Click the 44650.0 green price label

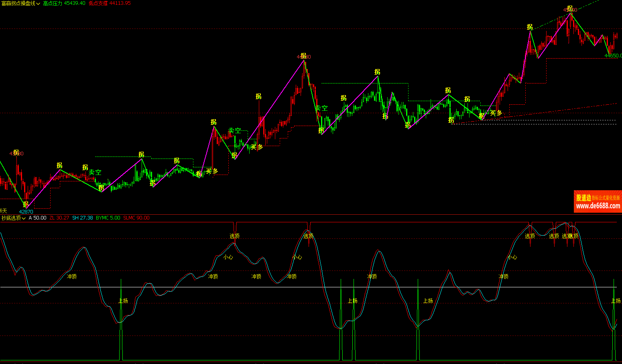tap(613, 56)
